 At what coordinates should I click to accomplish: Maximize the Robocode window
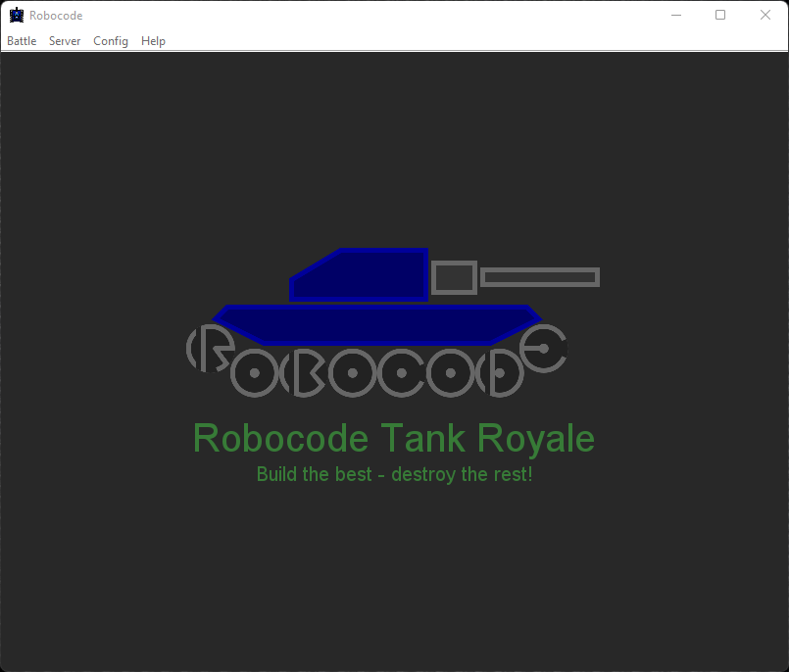[719, 15]
